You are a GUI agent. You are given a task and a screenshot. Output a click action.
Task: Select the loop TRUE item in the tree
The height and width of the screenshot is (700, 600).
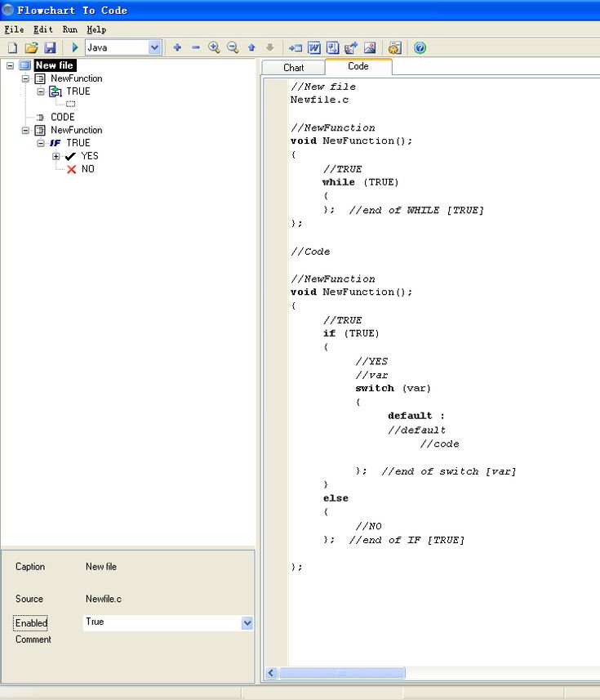78,91
